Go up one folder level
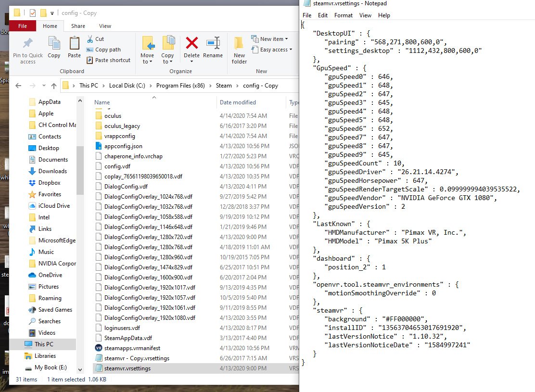Image resolution: width=535 pixels, height=392 pixels. pyautogui.click(x=53, y=86)
